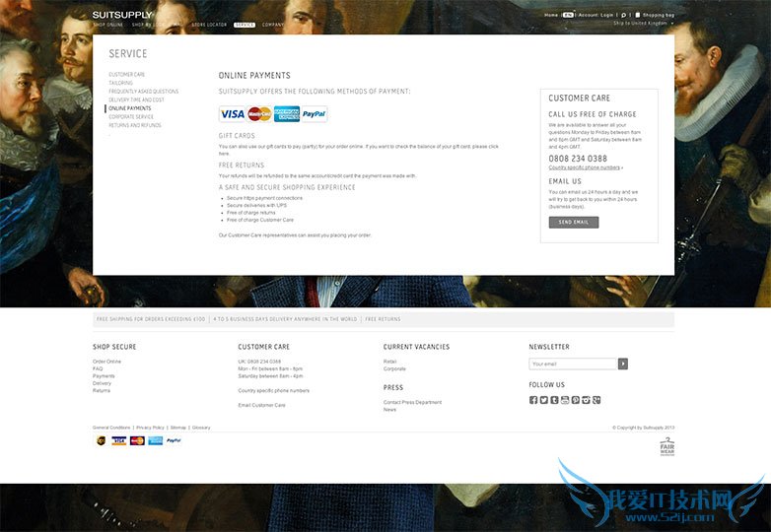Click the Visa logo in online payments
The height and width of the screenshot is (532, 771).
tap(232, 114)
